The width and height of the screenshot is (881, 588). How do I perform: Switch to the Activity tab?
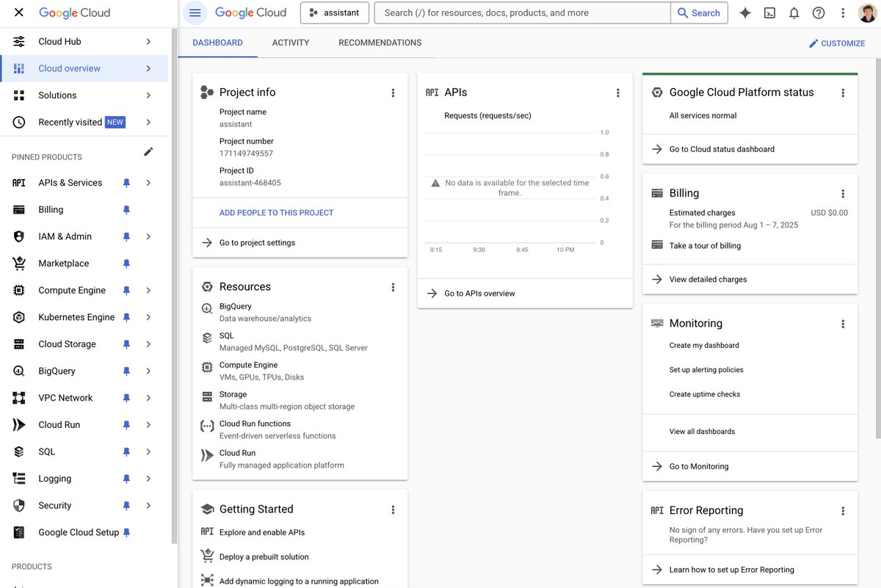point(291,43)
